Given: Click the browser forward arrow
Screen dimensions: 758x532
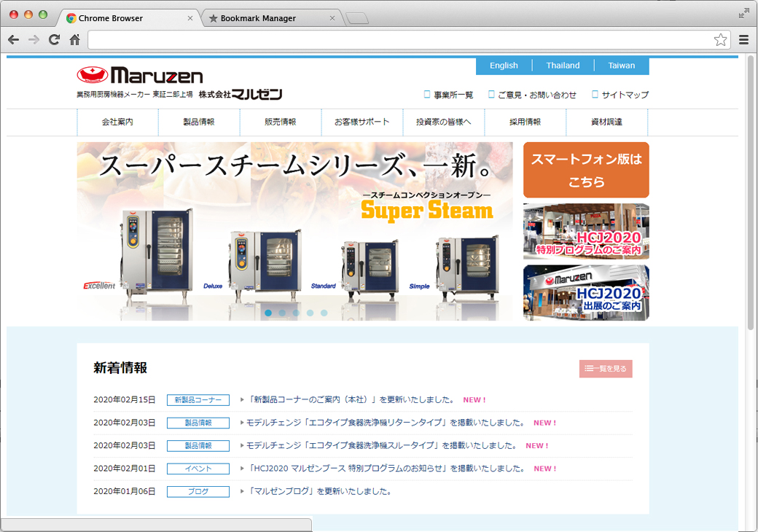Looking at the screenshot, I should point(34,40).
